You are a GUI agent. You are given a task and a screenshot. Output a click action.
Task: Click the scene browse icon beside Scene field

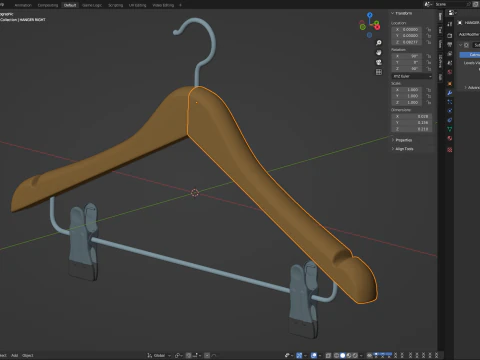point(428,4)
